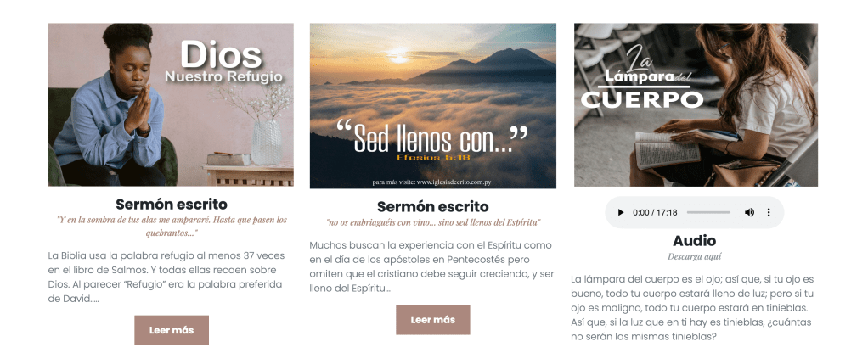Open audio player more options menu
This screenshot has width=868, height=353.
(x=769, y=212)
